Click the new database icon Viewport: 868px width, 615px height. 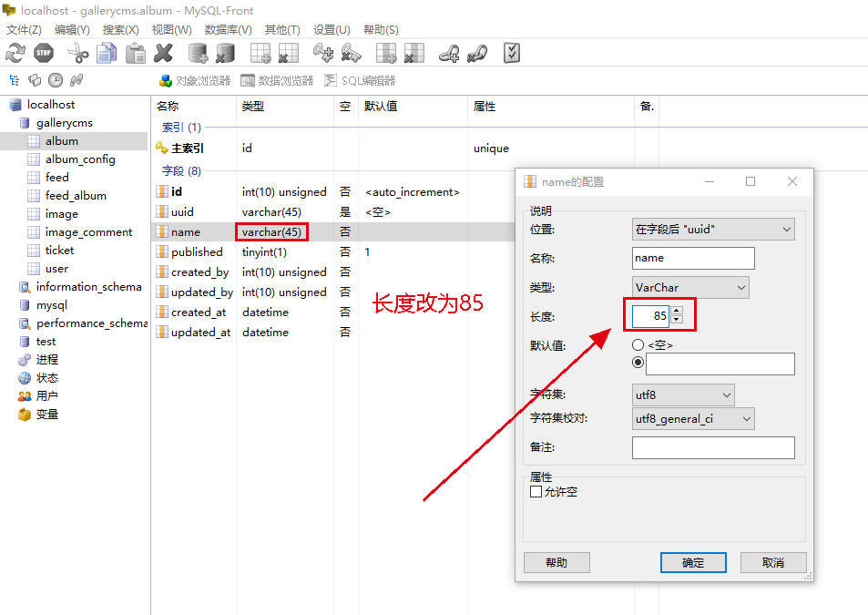[198, 53]
